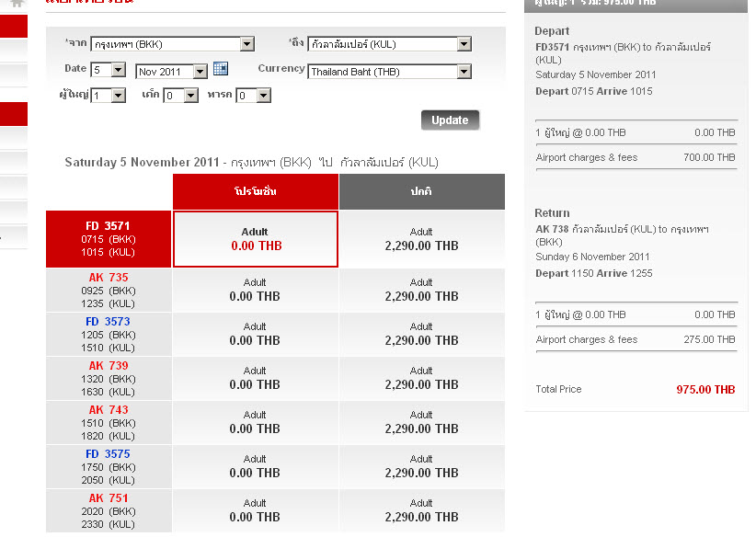This screenshot has height=537, width=756.
Task: Select the 2,290.00 THB regular fare for FD 3573
Action: tap(422, 335)
